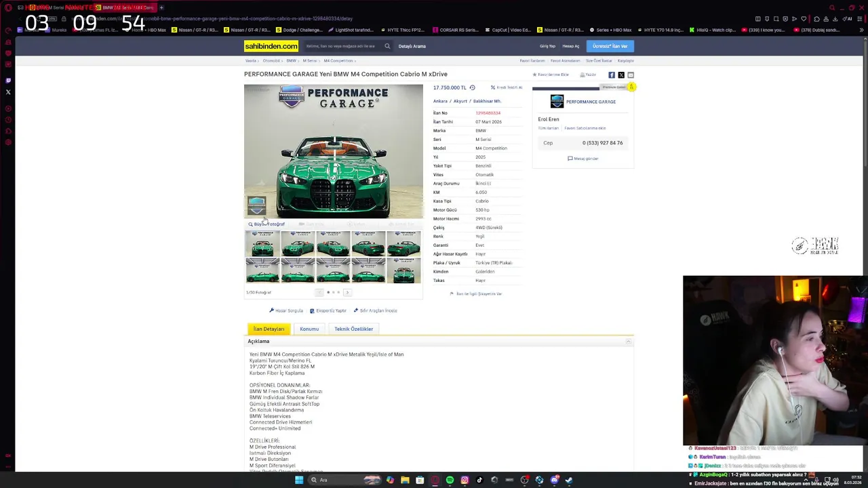The image size is (868, 488).
Task: Click the main car photo
Action: tap(334, 151)
